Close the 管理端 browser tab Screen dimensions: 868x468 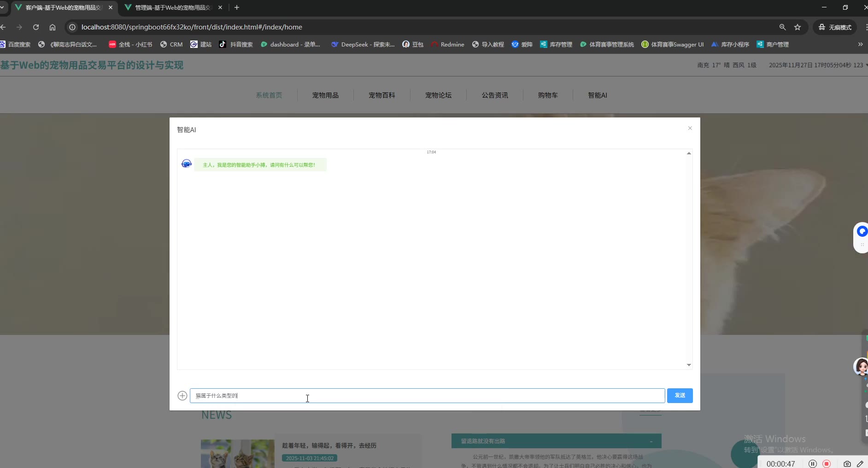coord(220,7)
